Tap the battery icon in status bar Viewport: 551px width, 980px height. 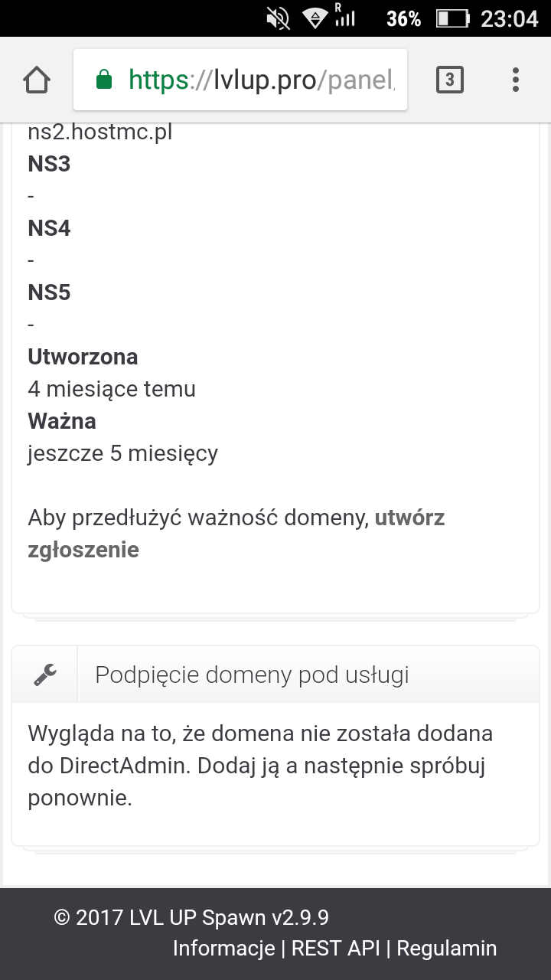click(452, 18)
